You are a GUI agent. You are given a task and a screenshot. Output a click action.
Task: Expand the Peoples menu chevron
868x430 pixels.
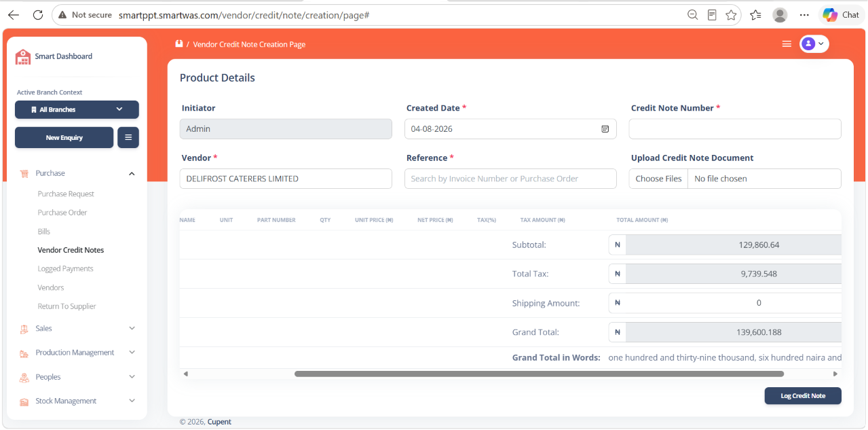132,377
